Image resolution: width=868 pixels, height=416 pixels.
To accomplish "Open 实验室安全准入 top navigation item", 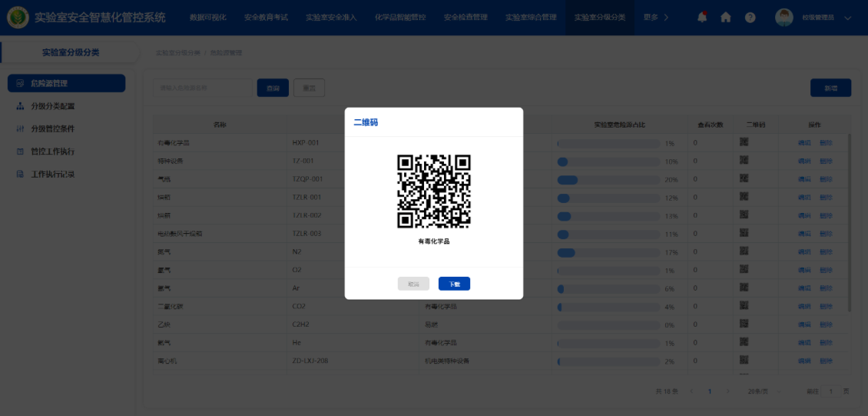I will coord(332,17).
